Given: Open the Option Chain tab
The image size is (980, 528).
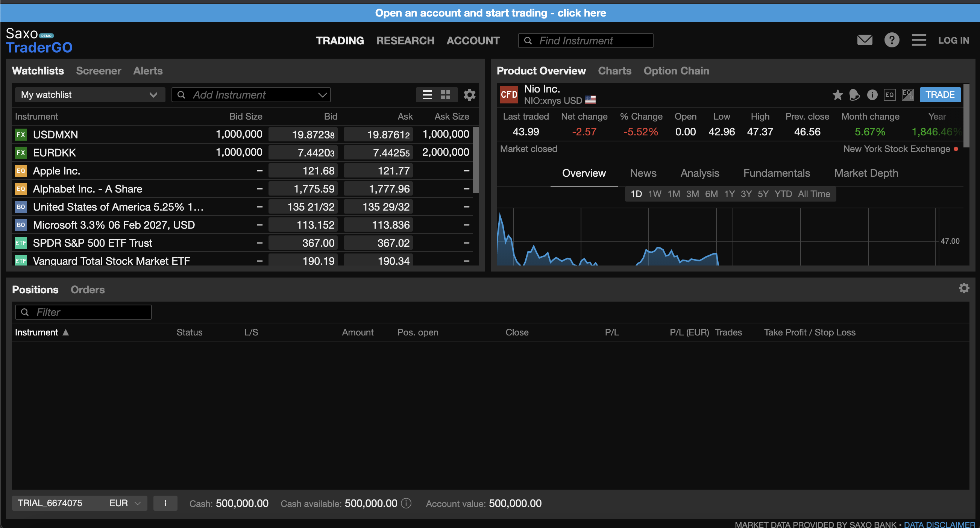Looking at the screenshot, I should 676,71.
